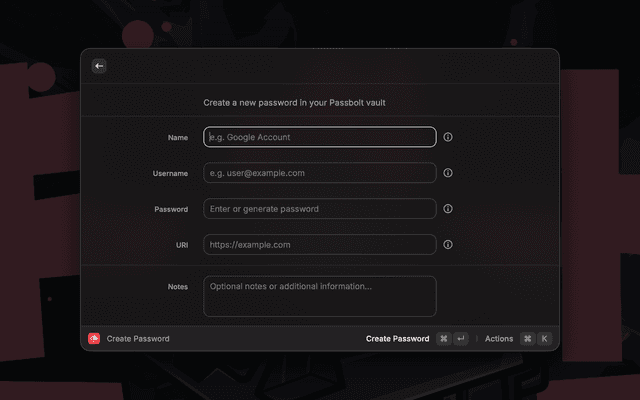
Task: Click info icon beside URI field
Action: coord(448,244)
